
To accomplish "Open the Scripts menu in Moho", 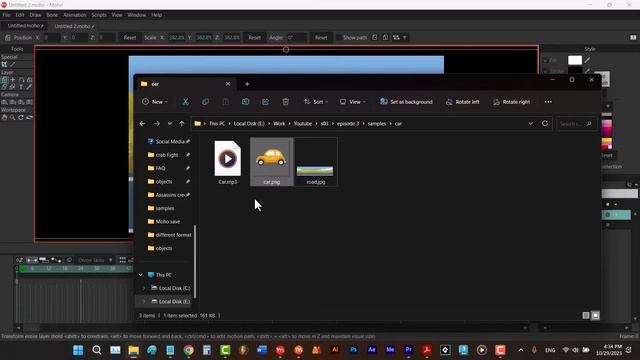I will tap(99, 15).
